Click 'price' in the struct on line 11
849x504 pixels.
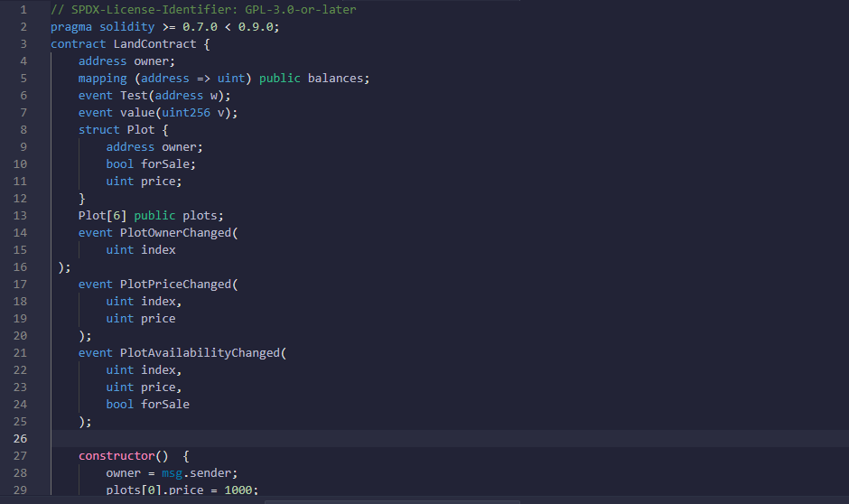pyautogui.click(x=158, y=182)
